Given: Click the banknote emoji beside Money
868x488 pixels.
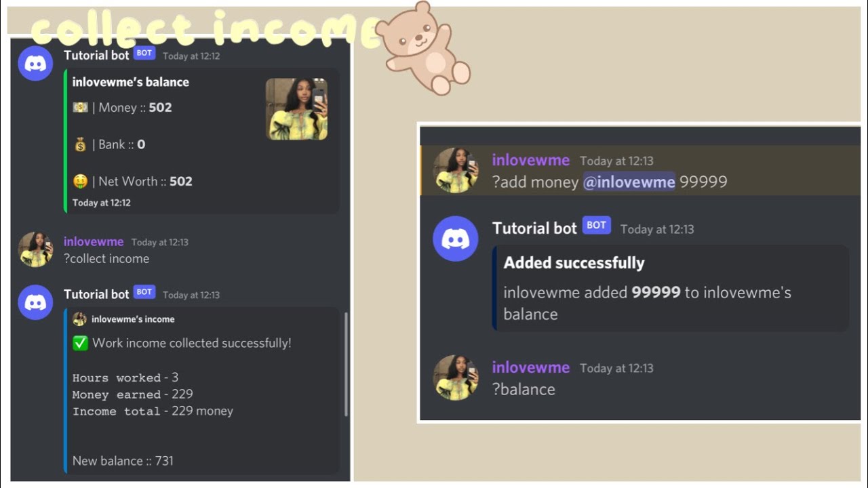Looking at the screenshot, I should (80, 107).
